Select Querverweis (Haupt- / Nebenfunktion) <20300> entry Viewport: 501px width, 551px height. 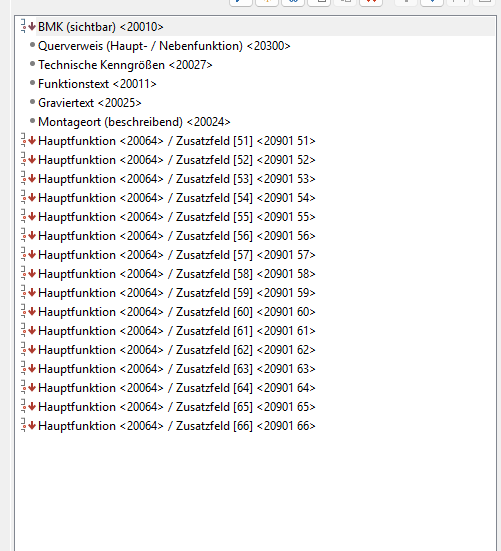(164, 46)
